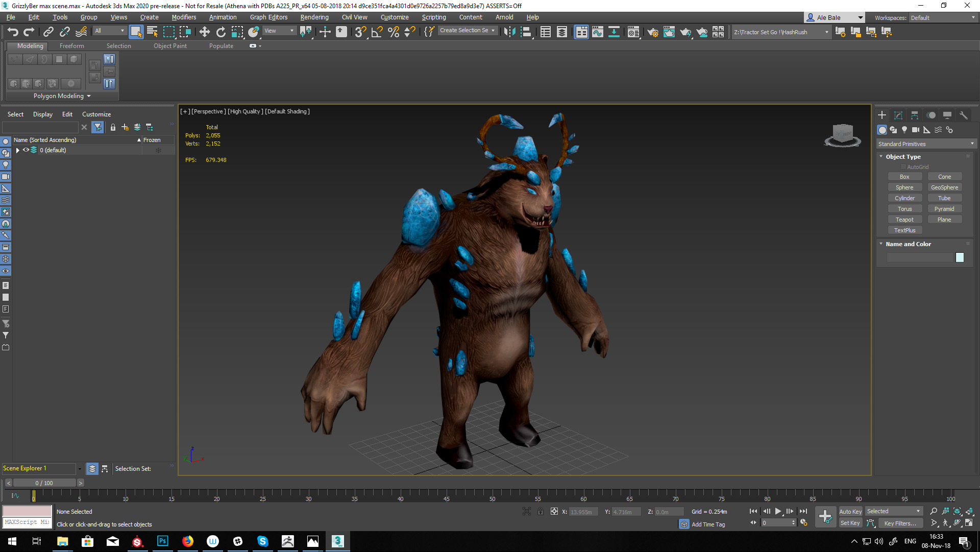Switch to the Modify command panel tab

(898, 115)
